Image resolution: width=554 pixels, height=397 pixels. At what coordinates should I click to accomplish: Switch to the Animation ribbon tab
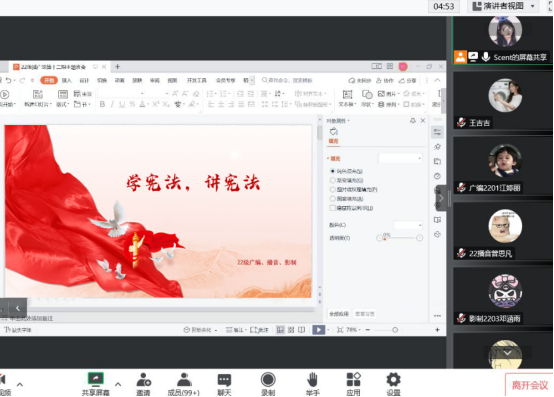(x=119, y=81)
